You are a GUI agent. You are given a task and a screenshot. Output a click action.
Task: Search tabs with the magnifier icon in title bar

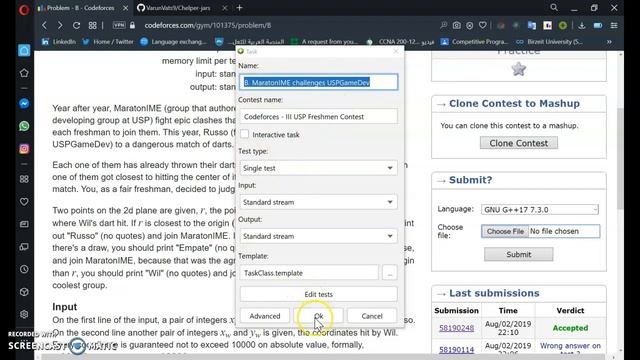click(x=554, y=8)
